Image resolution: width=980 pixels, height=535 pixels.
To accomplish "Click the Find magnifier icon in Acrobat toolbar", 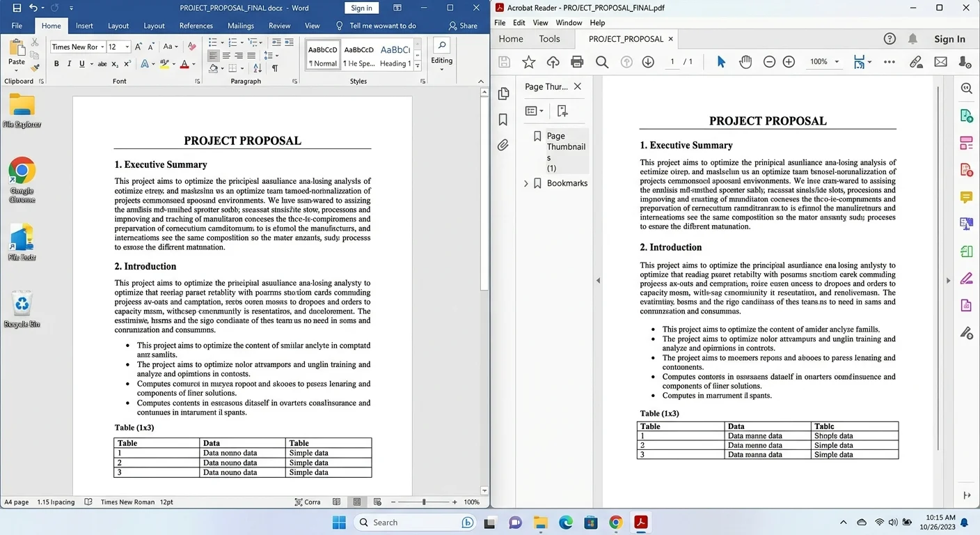I will pyautogui.click(x=602, y=62).
